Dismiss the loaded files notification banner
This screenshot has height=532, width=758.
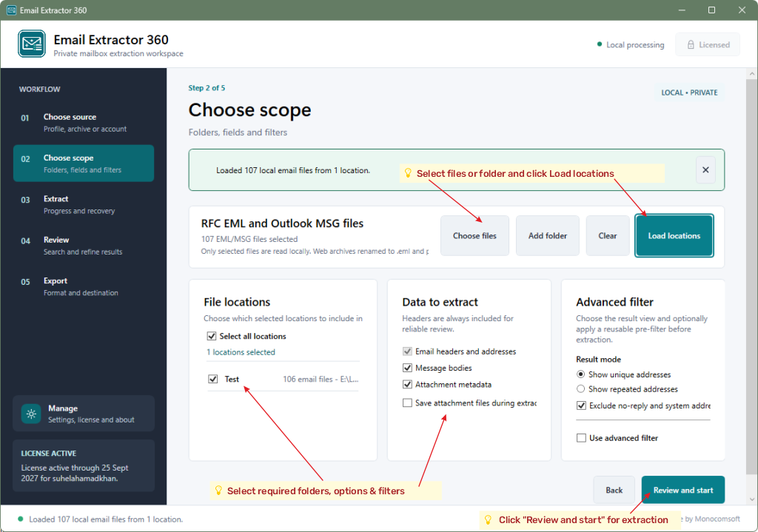pos(705,170)
